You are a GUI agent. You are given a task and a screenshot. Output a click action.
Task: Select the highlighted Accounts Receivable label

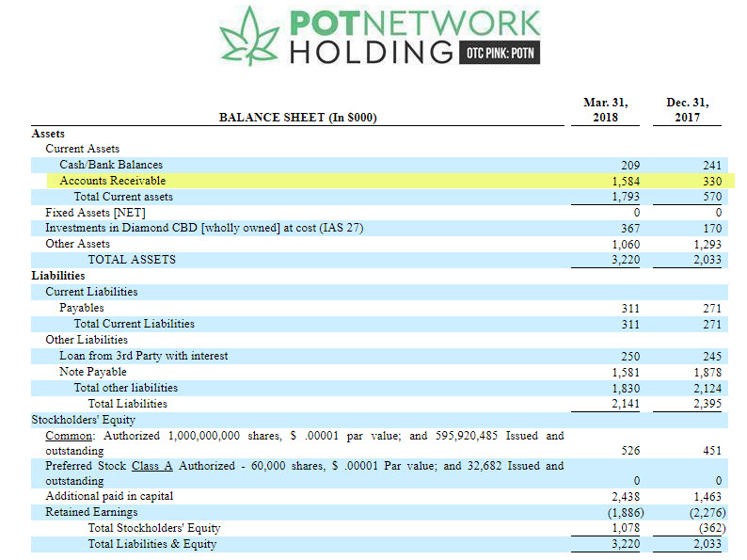(x=112, y=181)
